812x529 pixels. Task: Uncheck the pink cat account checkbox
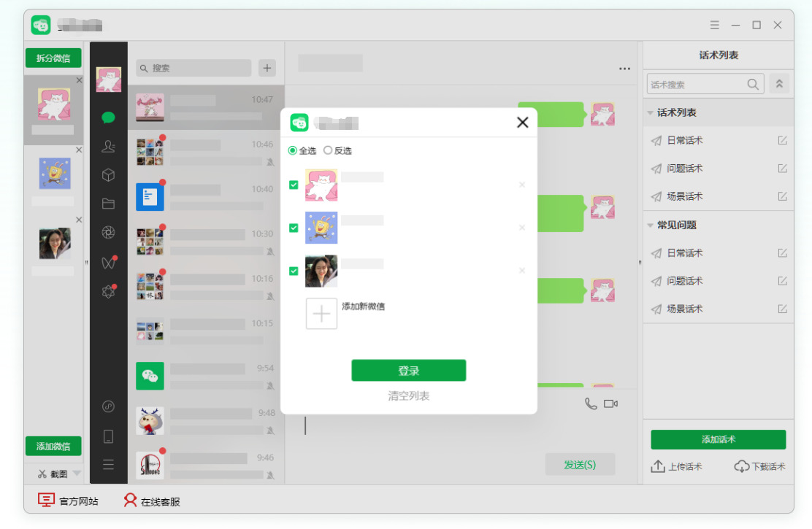294,185
